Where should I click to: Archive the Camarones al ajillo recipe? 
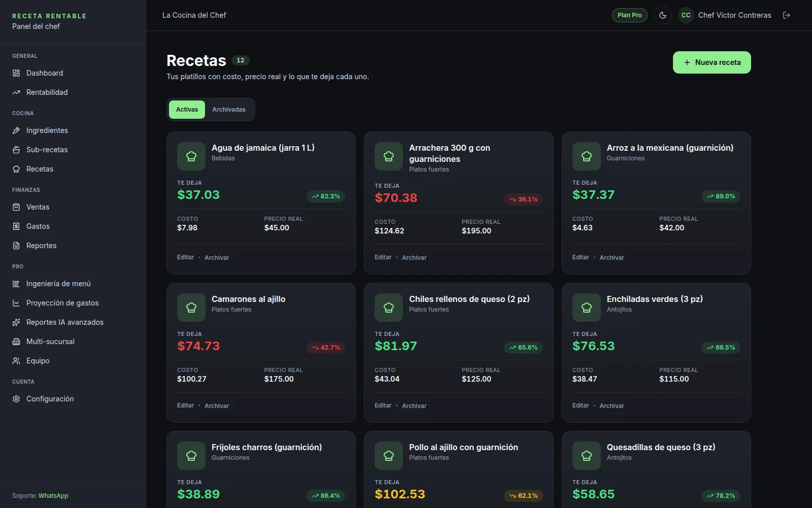point(217,406)
